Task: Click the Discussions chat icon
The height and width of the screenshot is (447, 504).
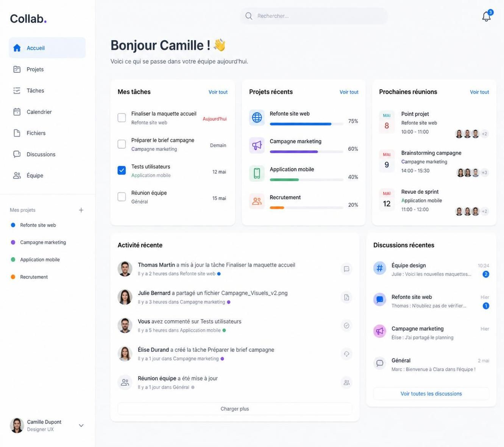Action: (17, 154)
